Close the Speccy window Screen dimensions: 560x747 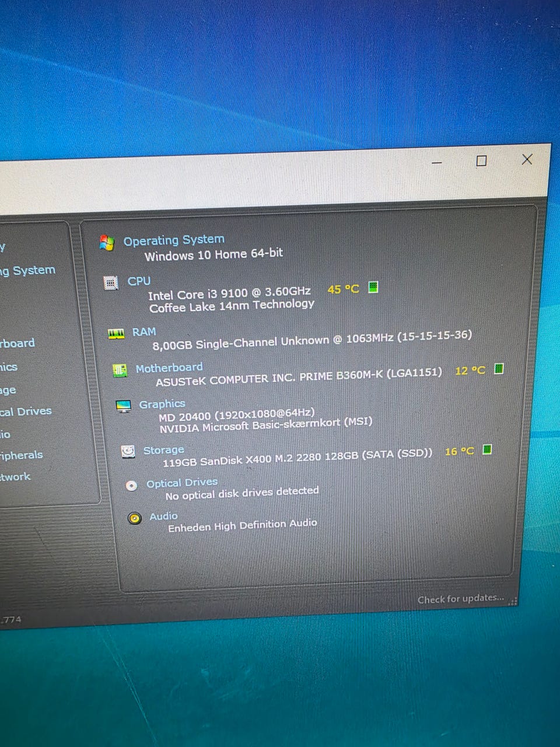pyautogui.click(x=527, y=159)
